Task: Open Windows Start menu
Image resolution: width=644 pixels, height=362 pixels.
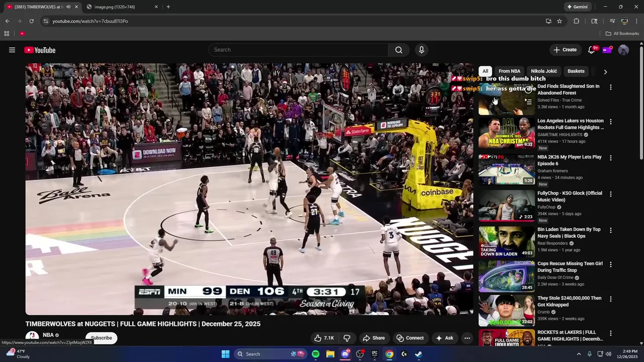Action: pos(225,354)
